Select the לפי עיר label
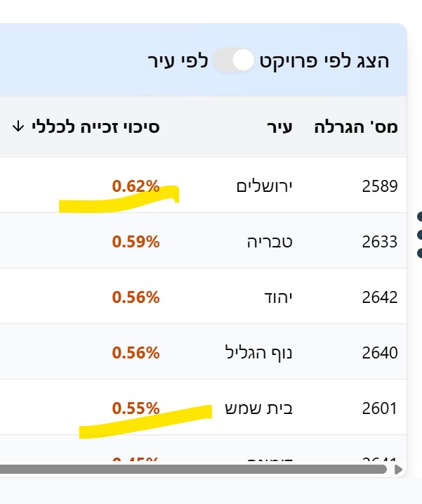The image size is (422, 504). [x=178, y=60]
